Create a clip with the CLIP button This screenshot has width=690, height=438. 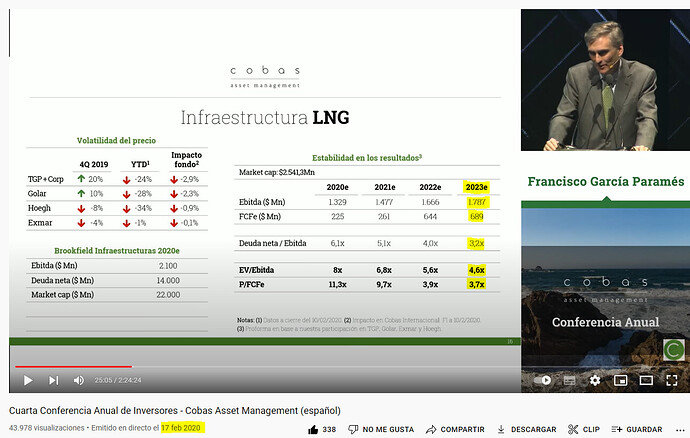coord(584,430)
